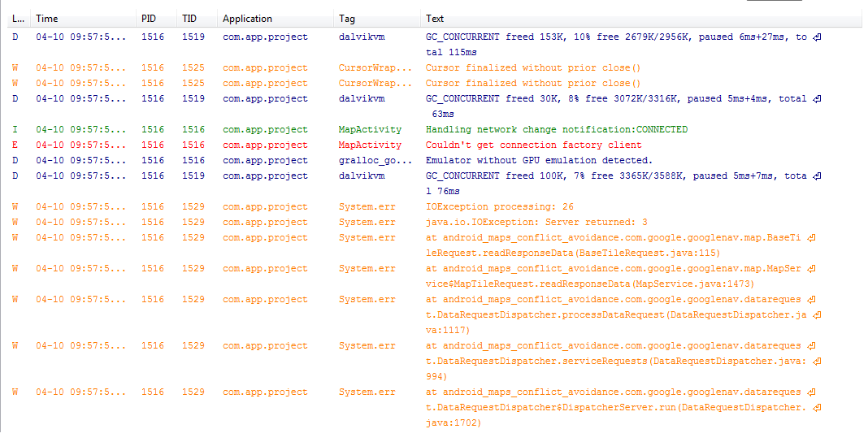Image resolution: width=868 pixels, height=442 pixels.
Task: Click the Application column header
Action: click(247, 18)
